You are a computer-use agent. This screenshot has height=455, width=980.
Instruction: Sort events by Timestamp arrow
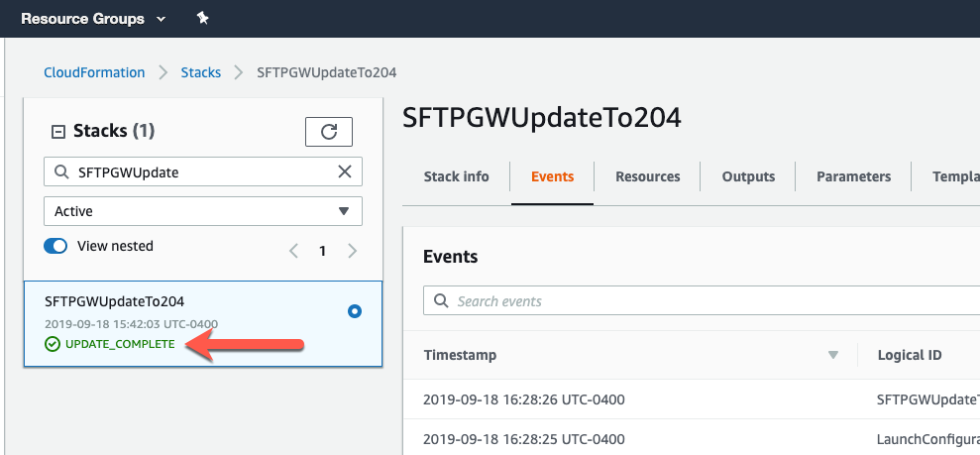pyautogui.click(x=833, y=355)
